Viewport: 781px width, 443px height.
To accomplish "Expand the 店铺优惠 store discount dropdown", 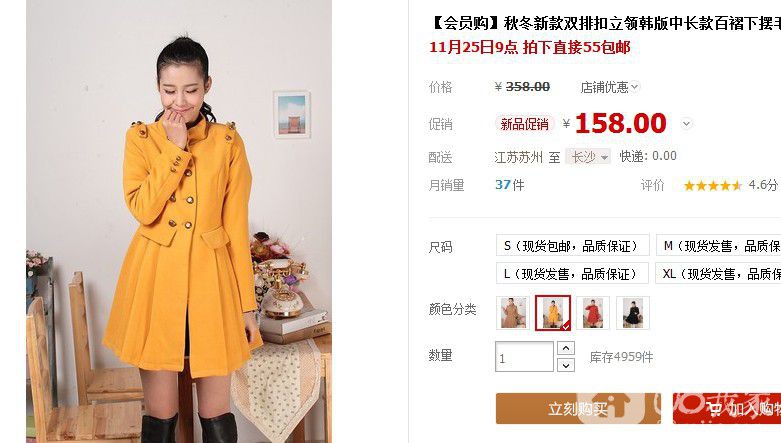I will (x=609, y=87).
